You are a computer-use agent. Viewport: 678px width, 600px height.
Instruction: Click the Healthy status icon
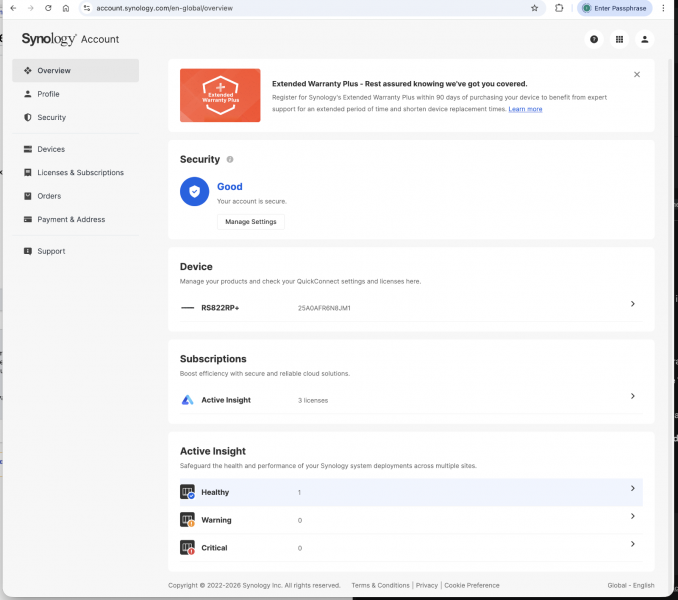tap(187, 492)
